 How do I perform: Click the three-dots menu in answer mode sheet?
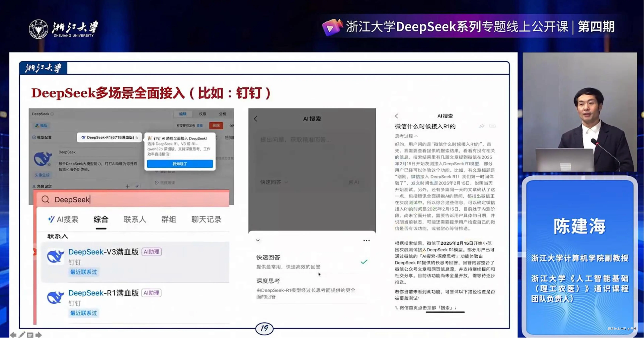[x=366, y=240]
